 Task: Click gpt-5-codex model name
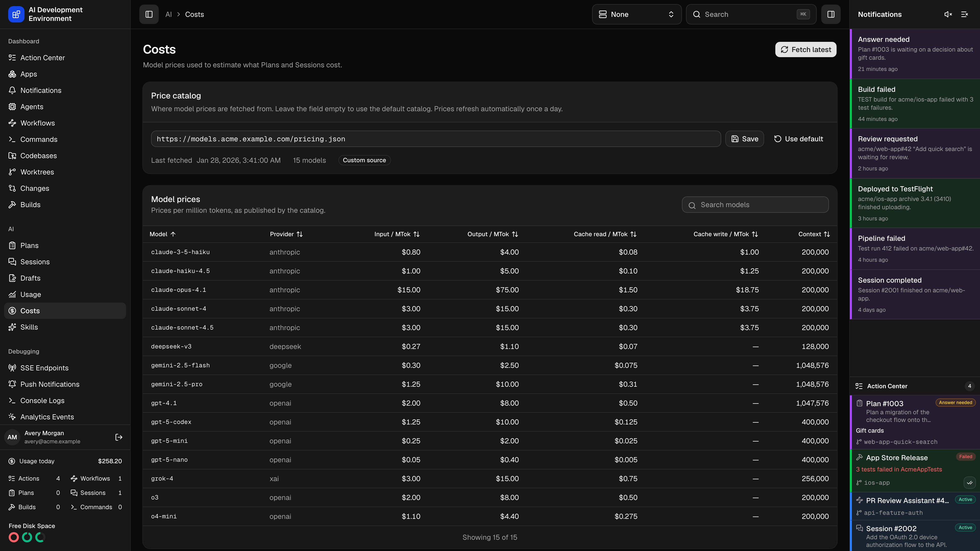point(171,422)
